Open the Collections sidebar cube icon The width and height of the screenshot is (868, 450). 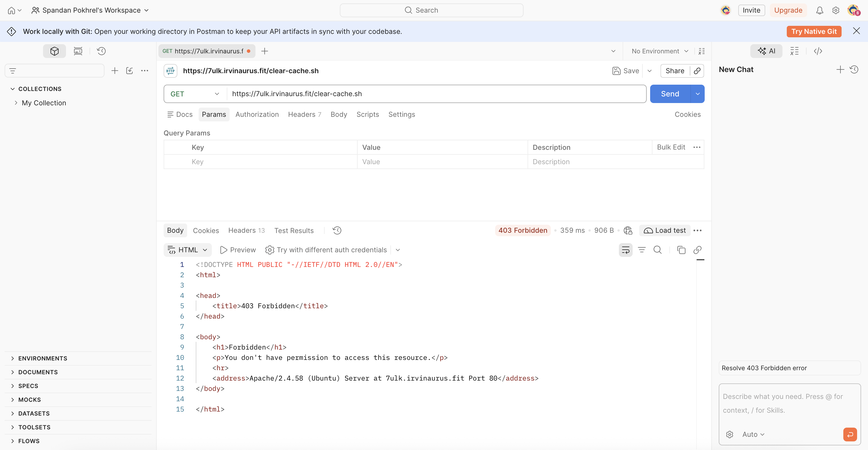tap(54, 51)
